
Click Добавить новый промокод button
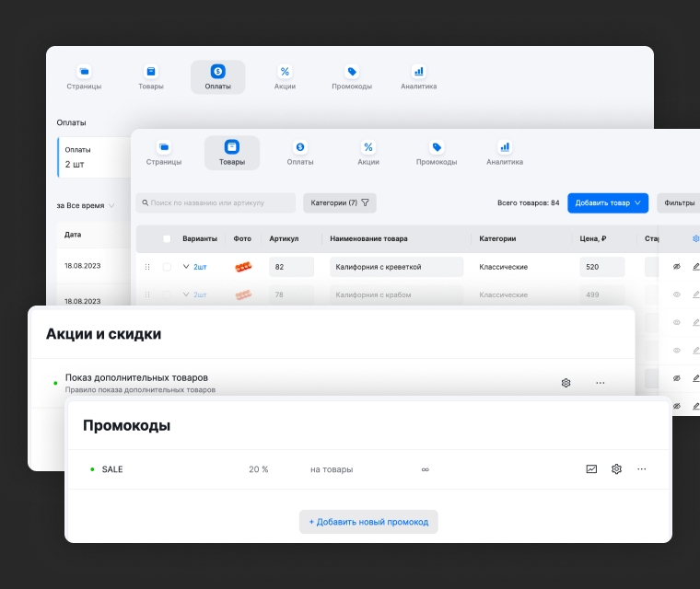[368, 522]
